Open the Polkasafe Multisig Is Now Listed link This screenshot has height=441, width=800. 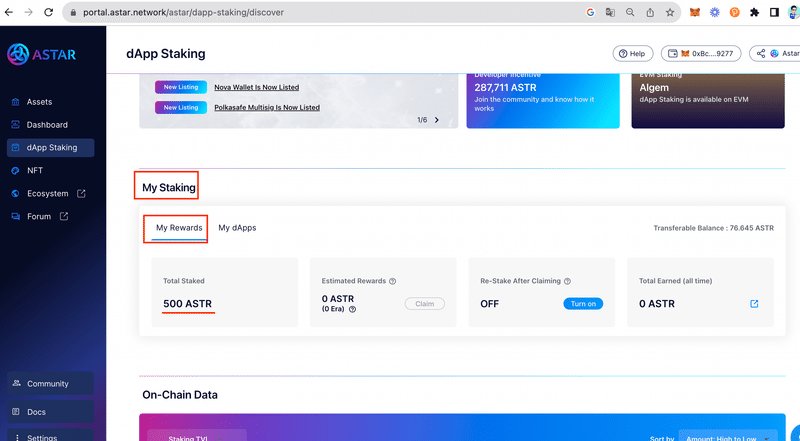coord(267,108)
